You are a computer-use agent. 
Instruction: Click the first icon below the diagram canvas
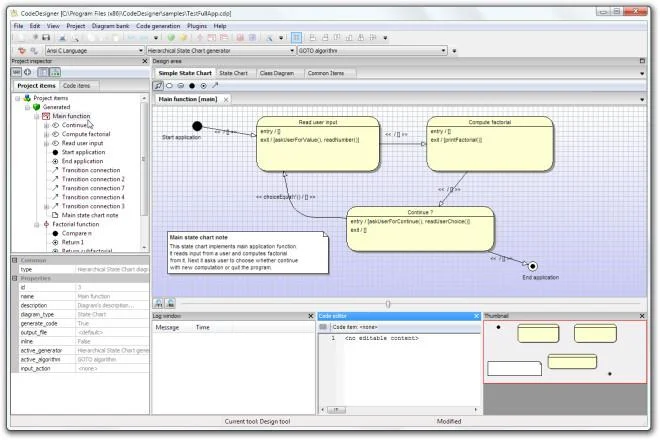pos(159,303)
